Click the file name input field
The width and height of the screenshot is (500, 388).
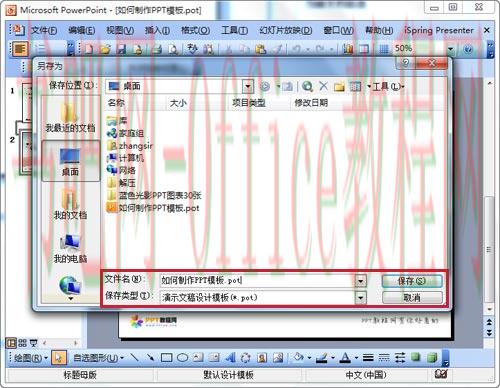(x=257, y=281)
